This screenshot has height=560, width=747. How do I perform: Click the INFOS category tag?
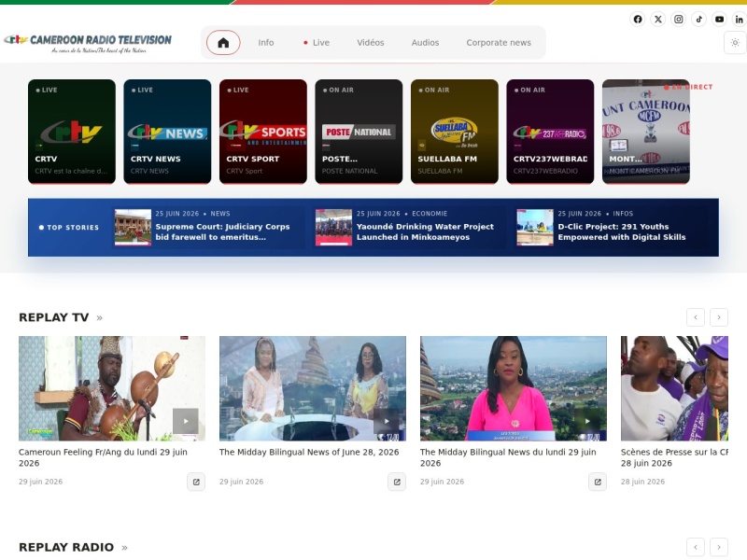623,214
